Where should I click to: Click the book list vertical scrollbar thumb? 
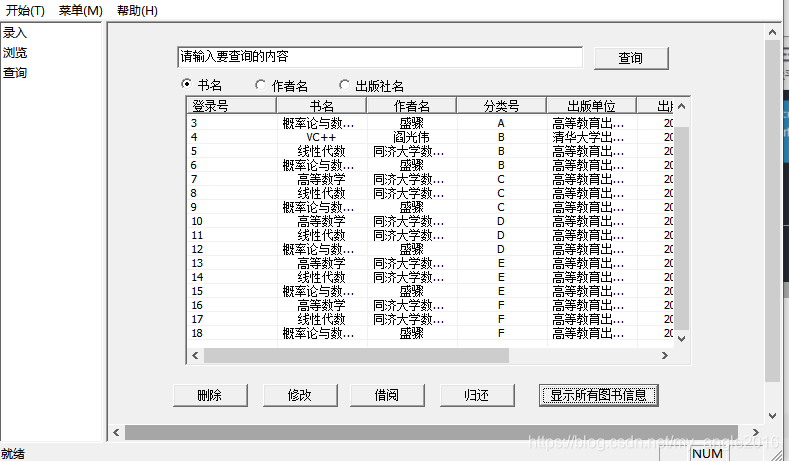(681, 228)
